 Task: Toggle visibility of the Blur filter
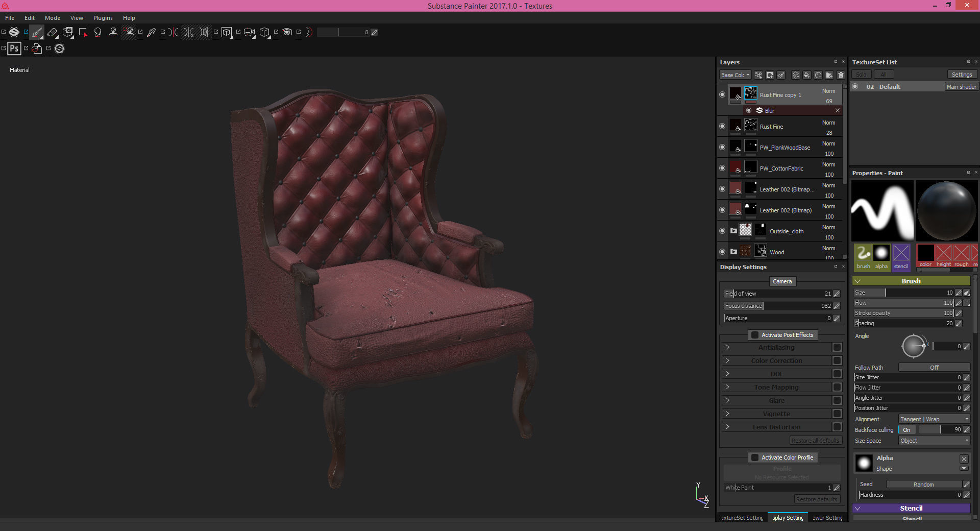(749, 110)
